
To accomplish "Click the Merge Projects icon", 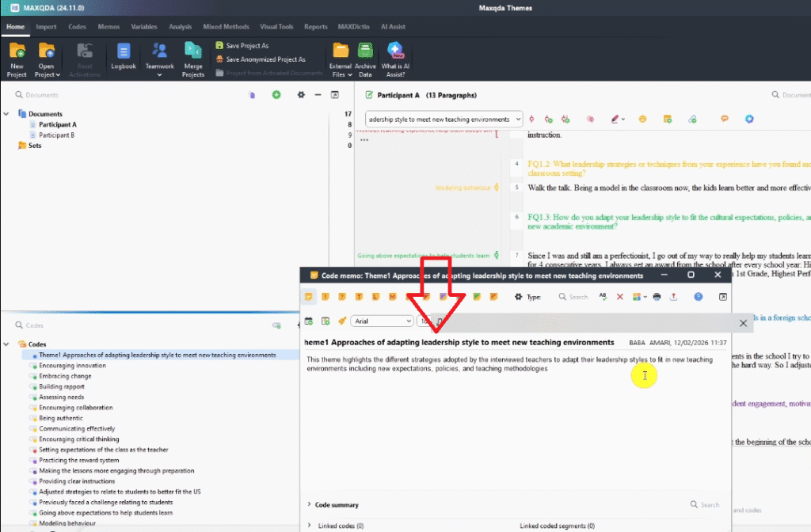I will click(x=192, y=53).
